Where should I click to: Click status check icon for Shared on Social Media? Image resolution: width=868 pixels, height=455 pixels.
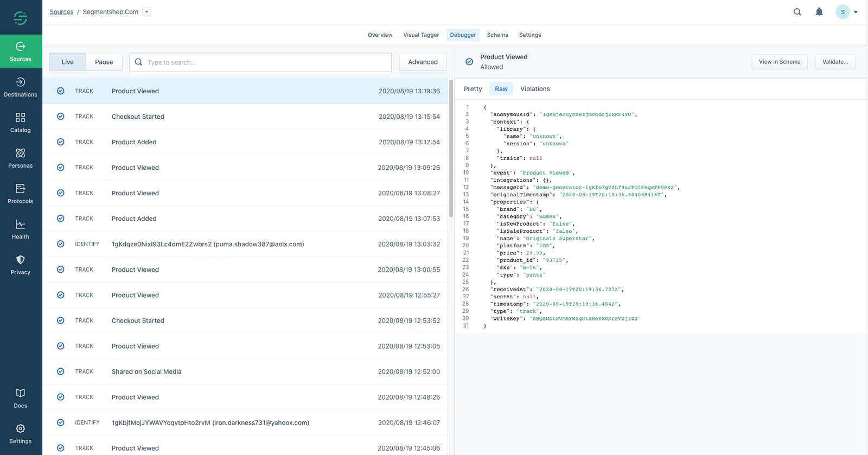point(61,371)
